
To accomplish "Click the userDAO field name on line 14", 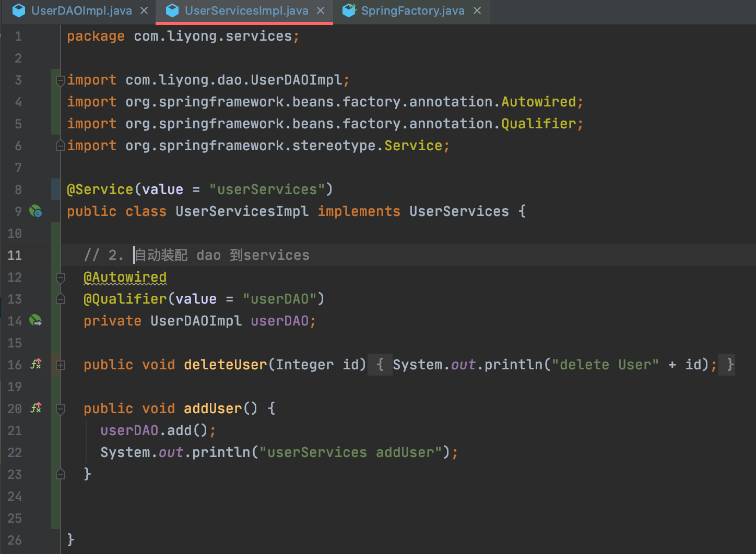I will pyautogui.click(x=280, y=321).
